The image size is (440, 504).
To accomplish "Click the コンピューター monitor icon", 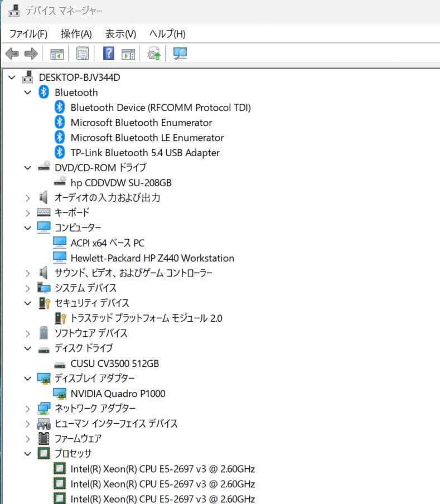I will pyautogui.click(x=43, y=227).
